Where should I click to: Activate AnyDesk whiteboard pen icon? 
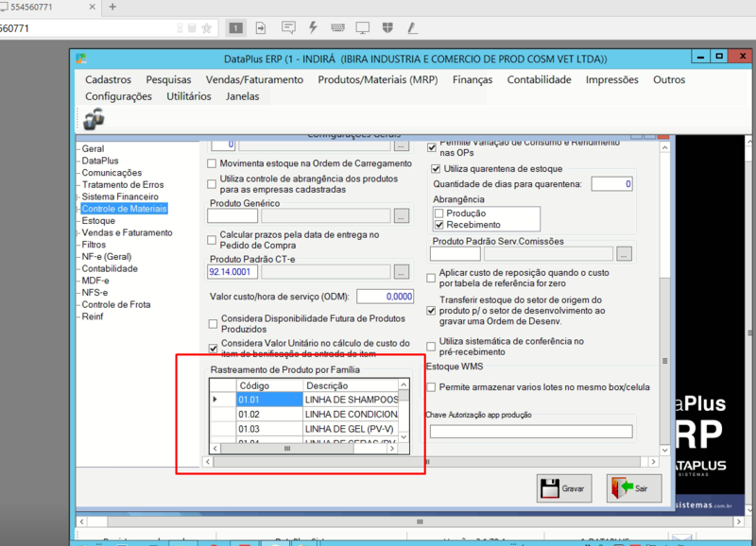click(x=412, y=28)
